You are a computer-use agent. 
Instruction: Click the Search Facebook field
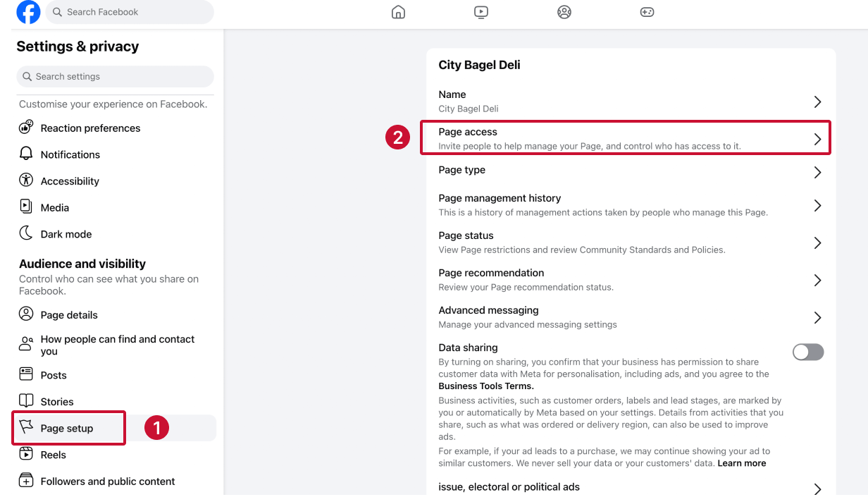click(x=130, y=12)
